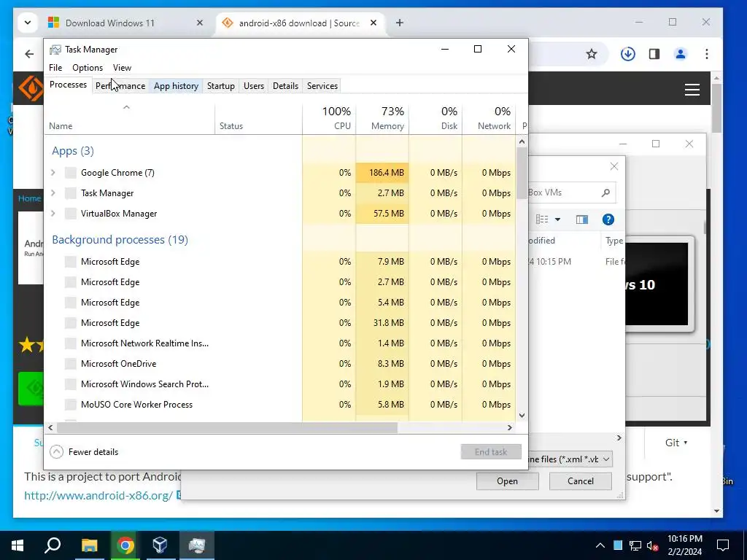Sort processes by CPU column

329,118
